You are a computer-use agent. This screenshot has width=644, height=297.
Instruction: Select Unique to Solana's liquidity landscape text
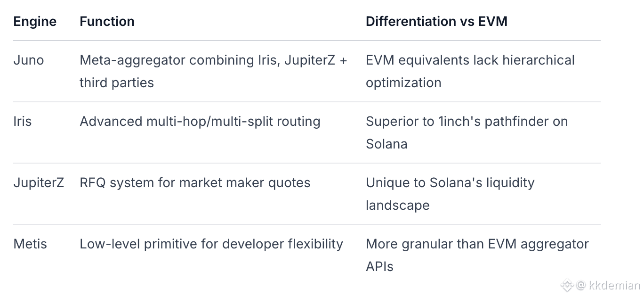tap(450, 183)
